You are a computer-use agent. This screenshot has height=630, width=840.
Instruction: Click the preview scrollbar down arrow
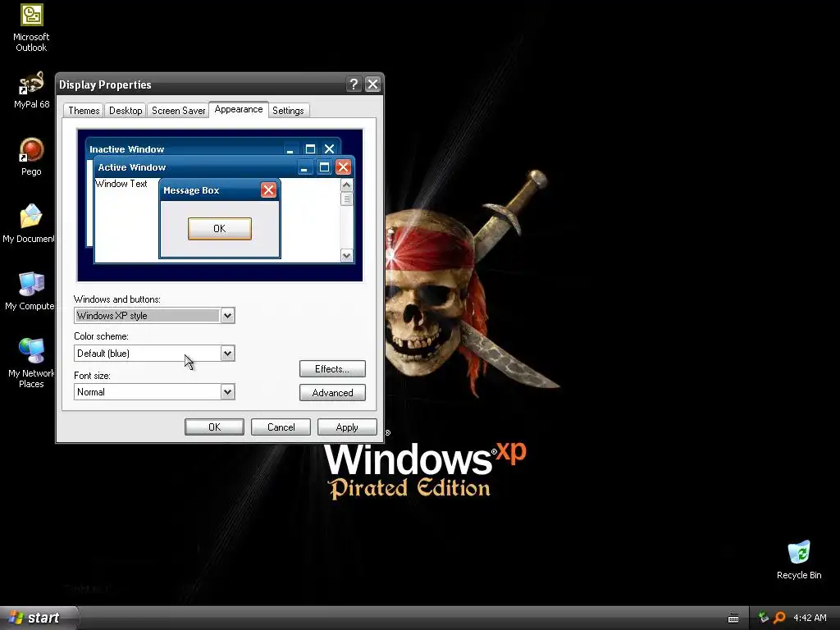point(347,256)
